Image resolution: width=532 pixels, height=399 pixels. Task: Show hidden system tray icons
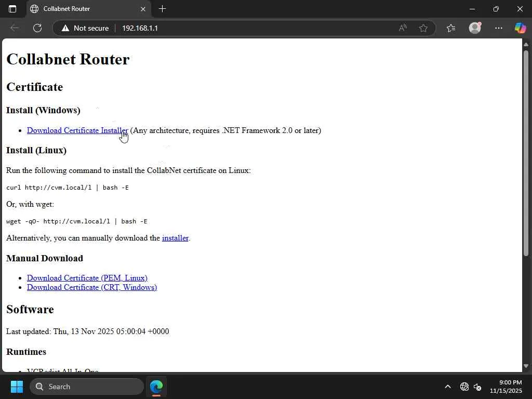click(x=448, y=387)
